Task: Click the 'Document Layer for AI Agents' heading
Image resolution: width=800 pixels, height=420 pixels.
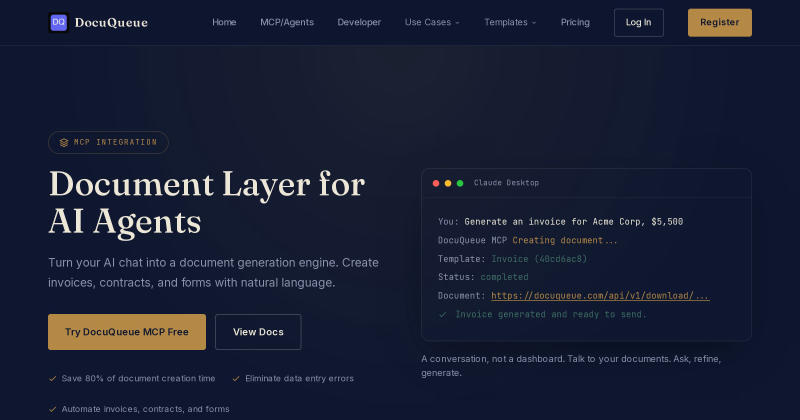Action: (x=207, y=203)
